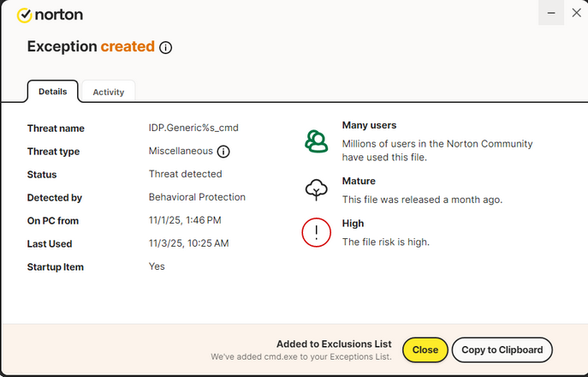Click the Exception created heading
Viewport: 588px width, 377px height.
(x=91, y=47)
